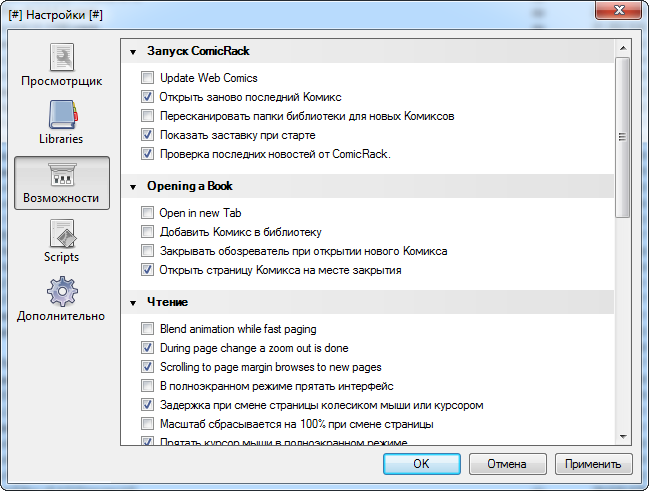Click the Применить button
649x491 pixels.
[593, 464]
